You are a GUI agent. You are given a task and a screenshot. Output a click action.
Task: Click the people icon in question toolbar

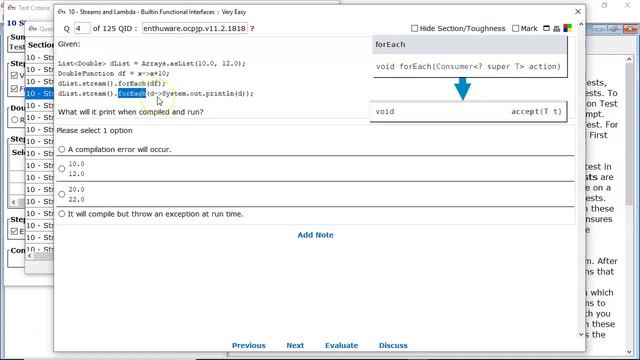[556, 28]
